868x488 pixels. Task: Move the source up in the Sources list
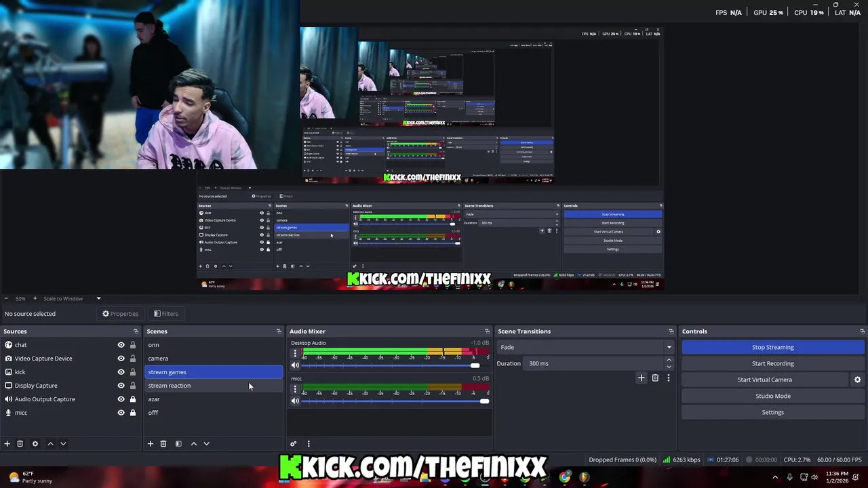50,444
